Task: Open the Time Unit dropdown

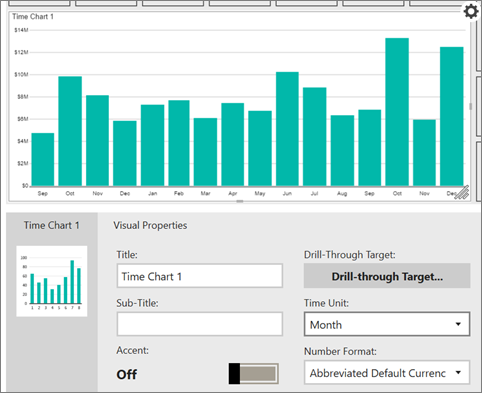Action: tap(387, 324)
